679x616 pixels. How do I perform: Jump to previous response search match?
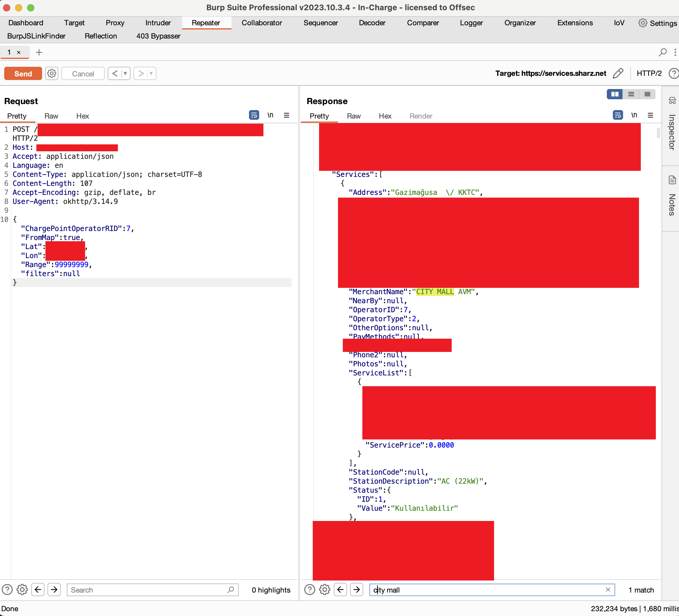[340, 590]
